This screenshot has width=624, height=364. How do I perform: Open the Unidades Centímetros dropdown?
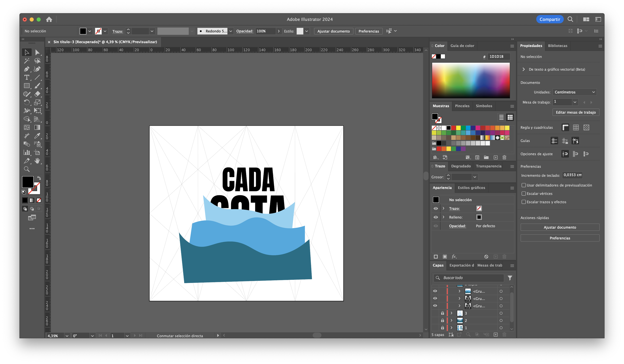coord(574,92)
